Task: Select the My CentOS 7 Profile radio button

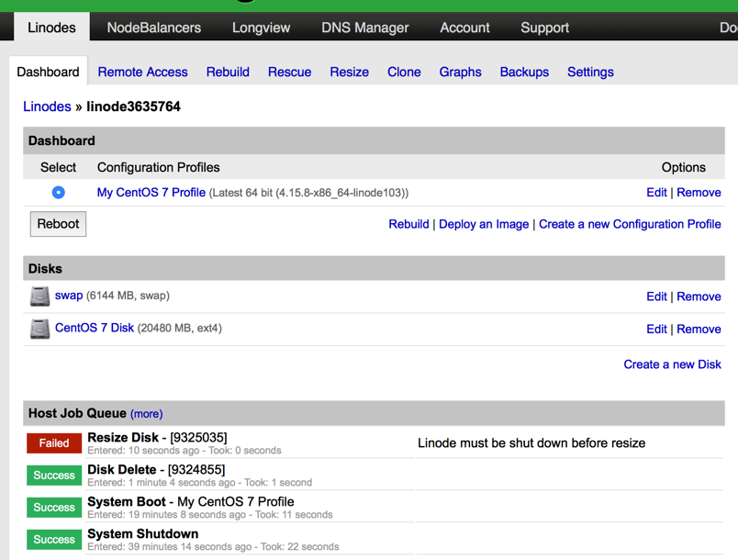Action: click(x=59, y=193)
